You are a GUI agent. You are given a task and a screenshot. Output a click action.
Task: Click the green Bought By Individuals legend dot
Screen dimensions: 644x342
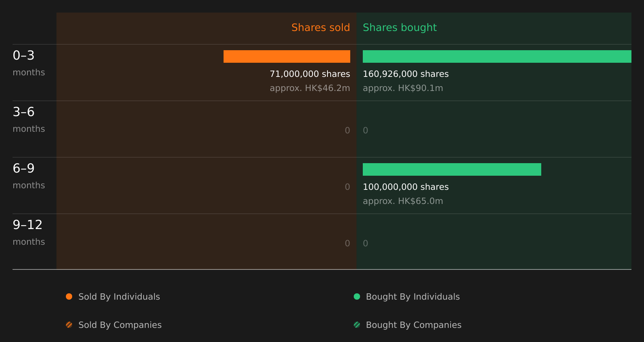(357, 297)
